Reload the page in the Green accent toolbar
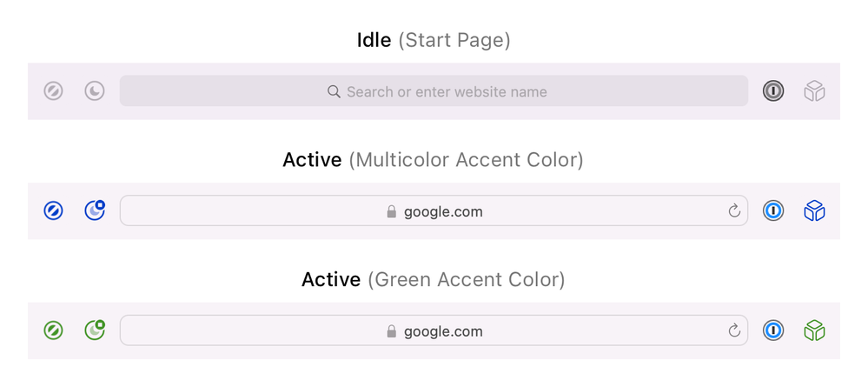 (734, 331)
